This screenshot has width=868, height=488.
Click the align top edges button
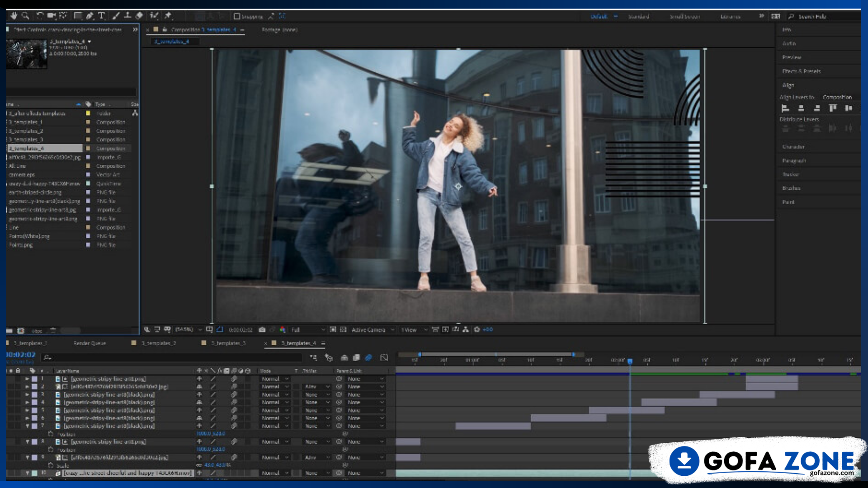click(833, 108)
